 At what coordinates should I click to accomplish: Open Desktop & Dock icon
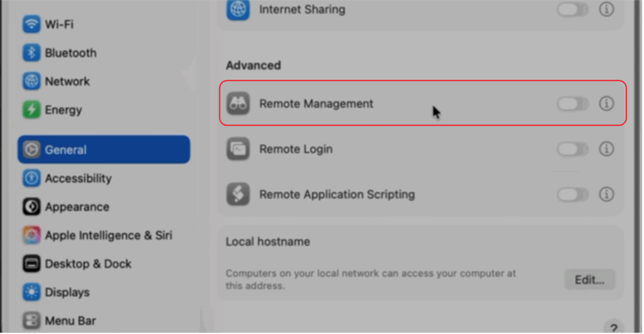tap(31, 264)
